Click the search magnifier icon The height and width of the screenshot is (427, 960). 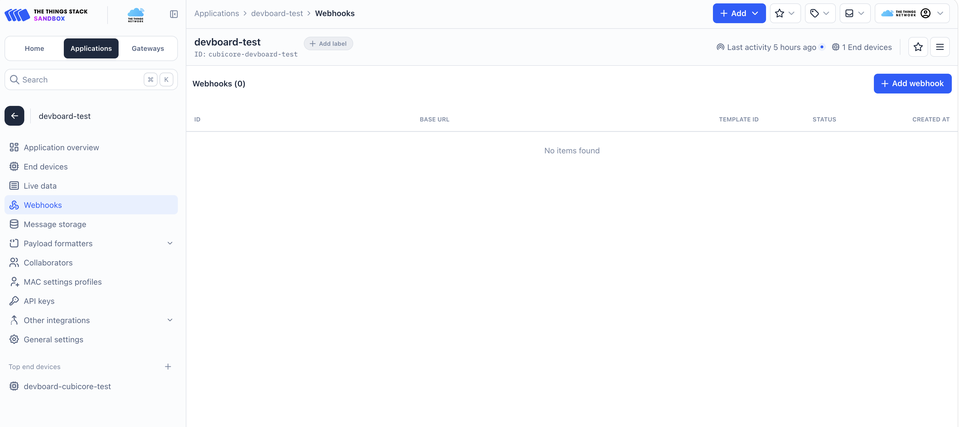pyautogui.click(x=15, y=80)
